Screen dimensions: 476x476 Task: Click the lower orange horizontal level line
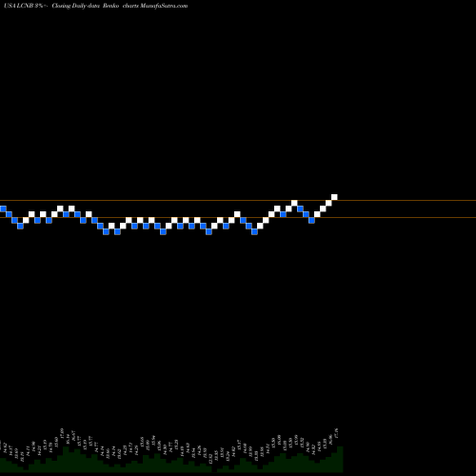(x=238, y=217)
